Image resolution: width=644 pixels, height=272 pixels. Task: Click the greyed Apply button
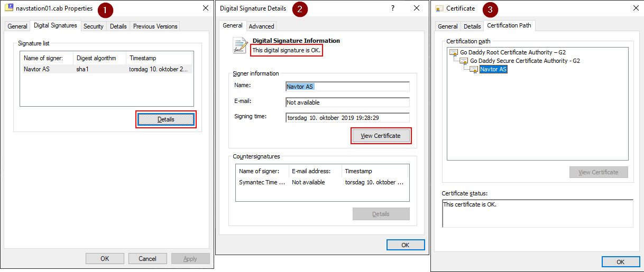[x=190, y=259]
